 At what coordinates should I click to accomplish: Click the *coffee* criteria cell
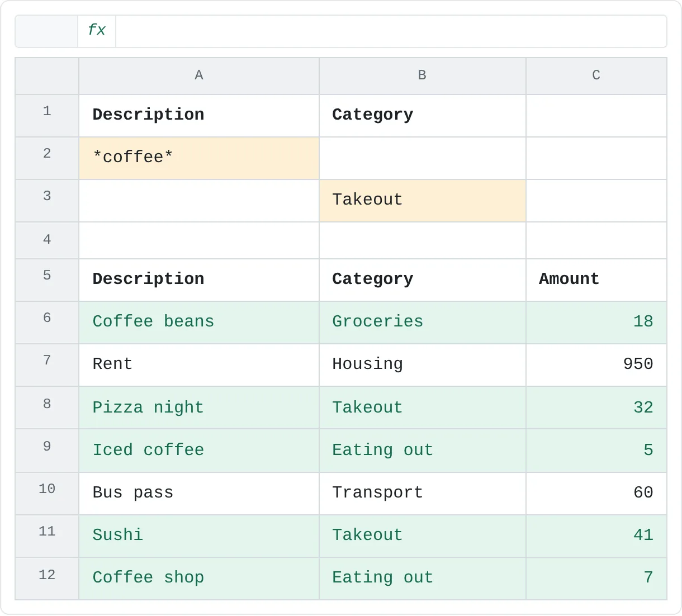199,158
